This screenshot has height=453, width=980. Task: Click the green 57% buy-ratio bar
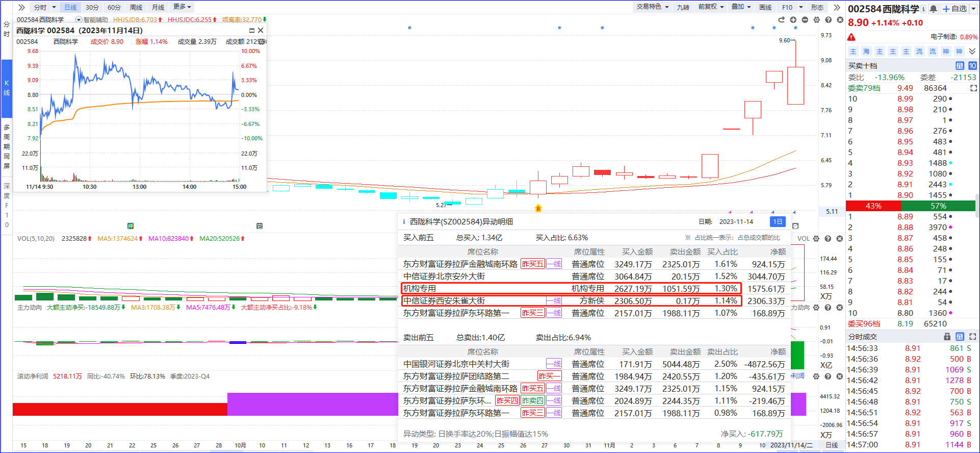tap(938, 206)
